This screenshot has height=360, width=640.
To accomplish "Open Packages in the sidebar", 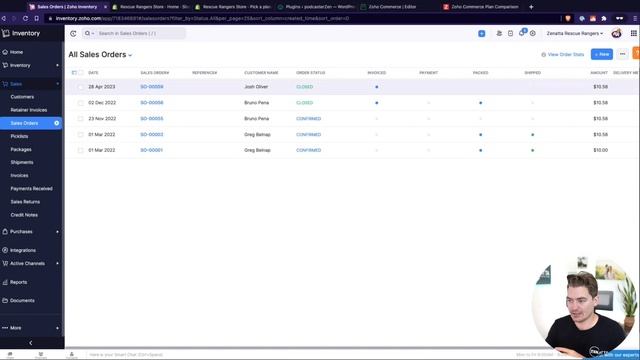I will tap(21, 149).
